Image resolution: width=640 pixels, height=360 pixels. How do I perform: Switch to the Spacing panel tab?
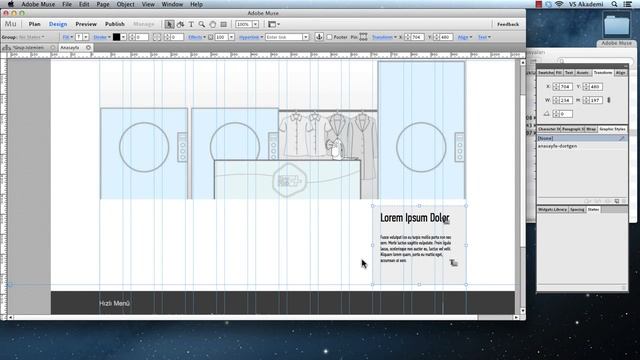coord(577,209)
